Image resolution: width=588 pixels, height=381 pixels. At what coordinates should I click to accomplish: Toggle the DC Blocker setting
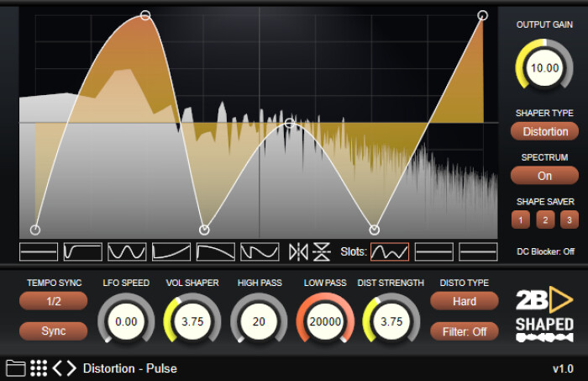(545, 251)
